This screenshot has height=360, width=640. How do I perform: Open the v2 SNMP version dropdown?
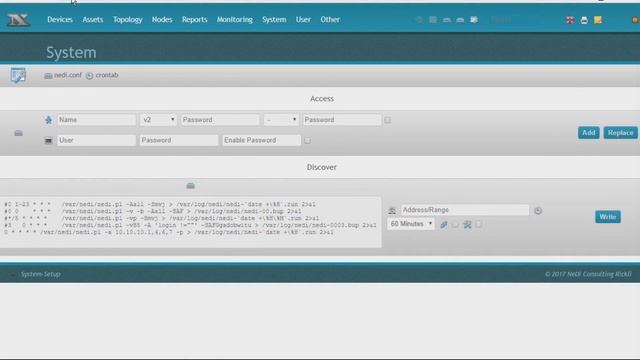coord(158,120)
